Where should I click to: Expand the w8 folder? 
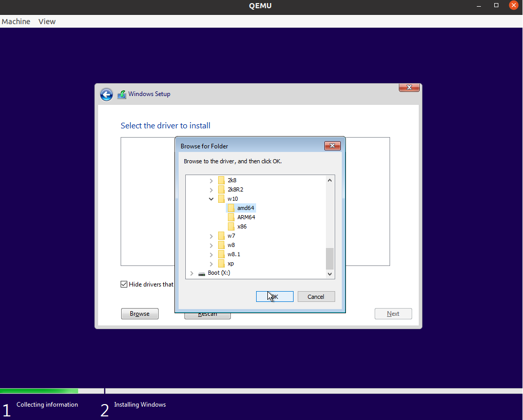click(211, 245)
